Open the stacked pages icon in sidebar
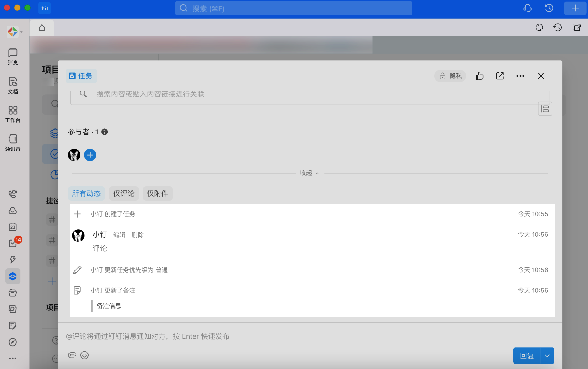588x369 pixels. (x=13, y=309)
